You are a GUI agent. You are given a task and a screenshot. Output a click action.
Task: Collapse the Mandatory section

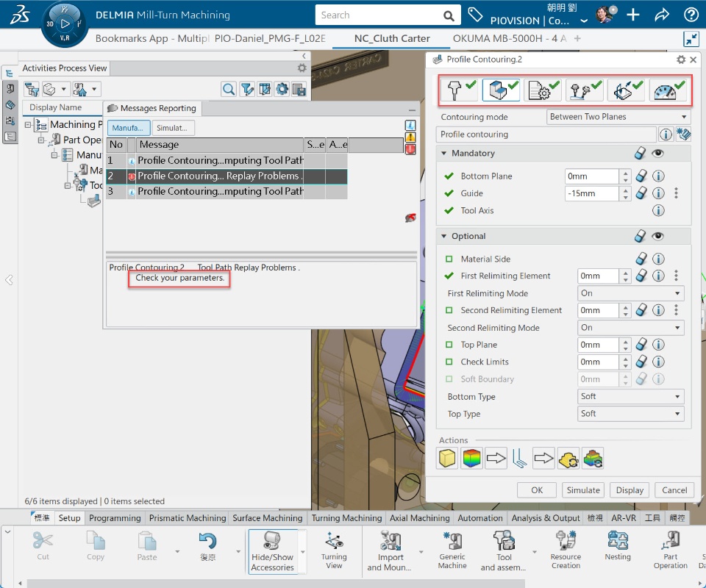[x=444, y=154]
